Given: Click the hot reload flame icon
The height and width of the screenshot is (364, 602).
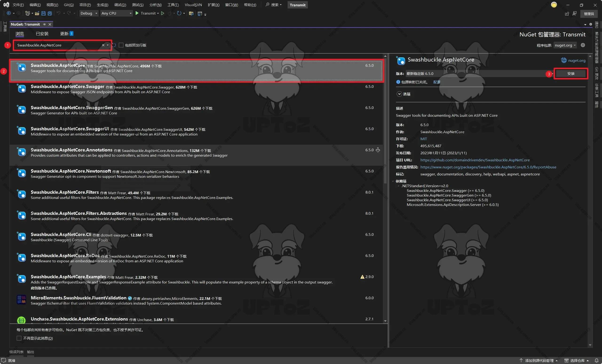Looking at the screenshot, I should pyautogui.click(x=169, y=13).
